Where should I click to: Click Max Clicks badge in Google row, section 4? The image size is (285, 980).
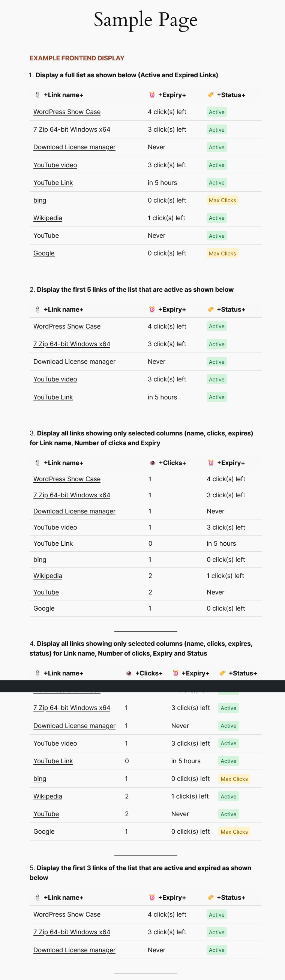pyautogui.click(x=234, y=831)
